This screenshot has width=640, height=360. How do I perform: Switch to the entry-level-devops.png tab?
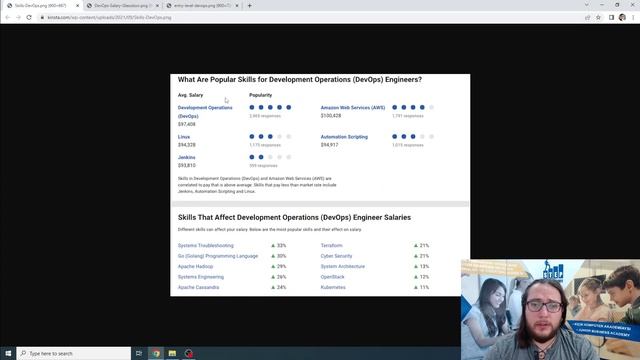click(202, 6)
